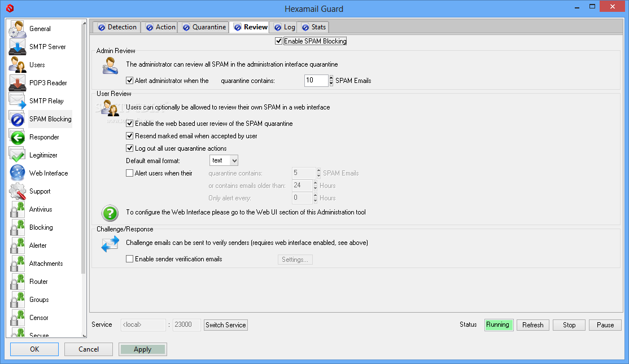Stop the running service
629x364 pixels.
point(569,324)
